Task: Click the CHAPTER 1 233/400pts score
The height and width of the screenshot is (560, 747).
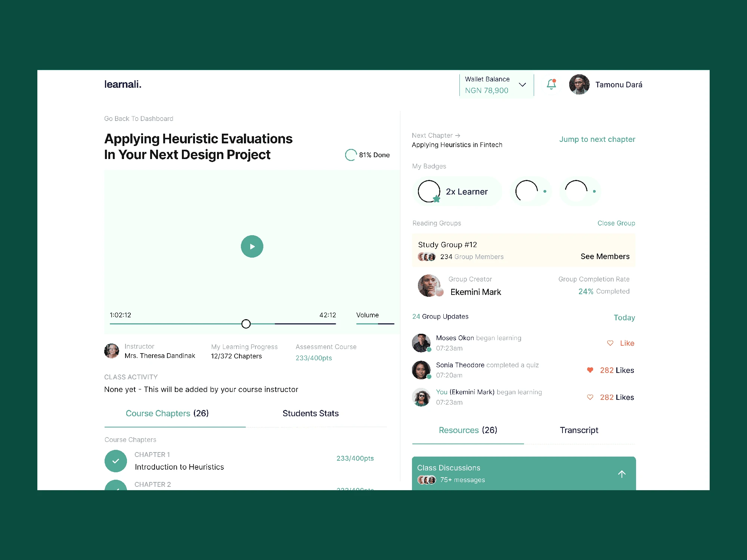Action: click(x=355, y=458)
